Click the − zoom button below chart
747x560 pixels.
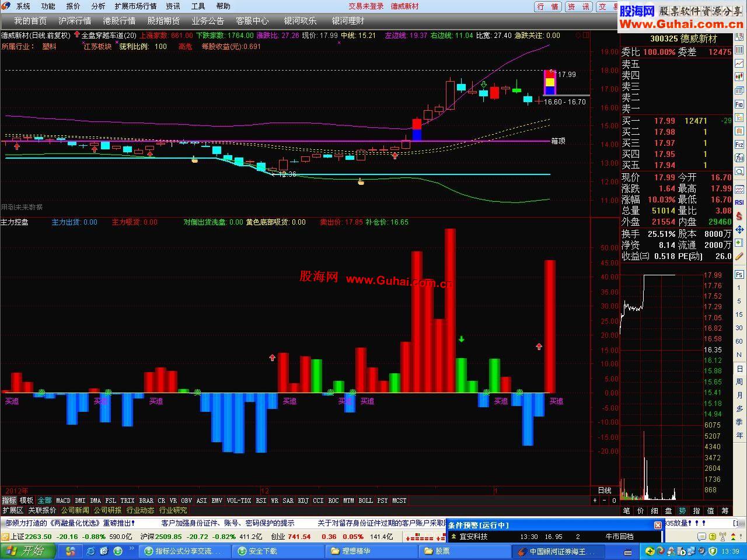pos(604,501)
